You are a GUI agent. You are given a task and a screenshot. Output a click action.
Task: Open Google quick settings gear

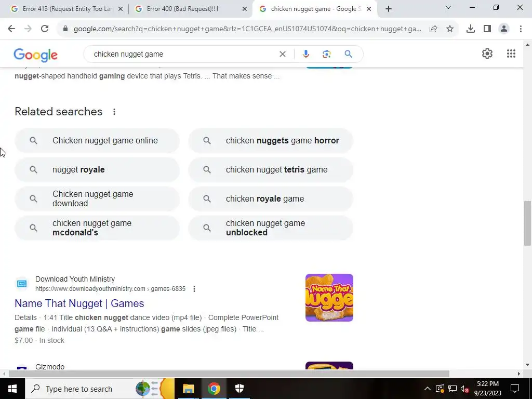tap(487, 54)
